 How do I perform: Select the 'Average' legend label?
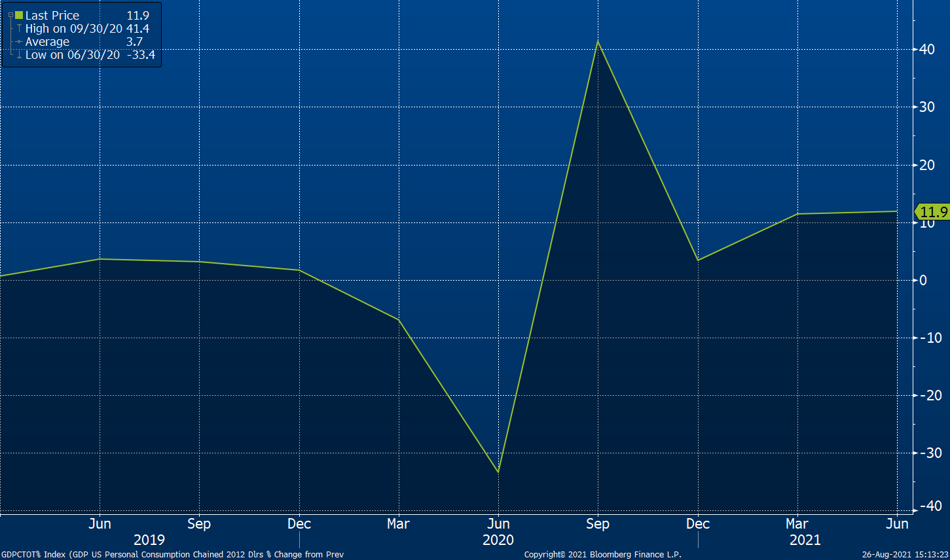click(x=47, y=42)
